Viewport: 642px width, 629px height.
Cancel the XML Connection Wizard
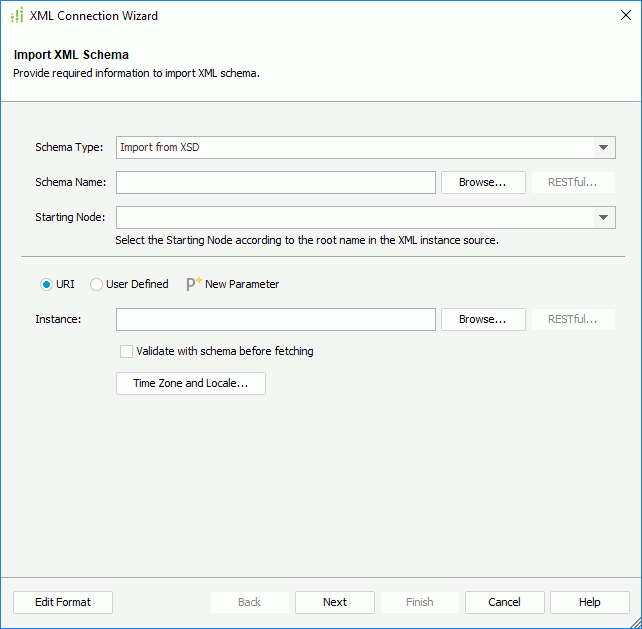(504, 602)
